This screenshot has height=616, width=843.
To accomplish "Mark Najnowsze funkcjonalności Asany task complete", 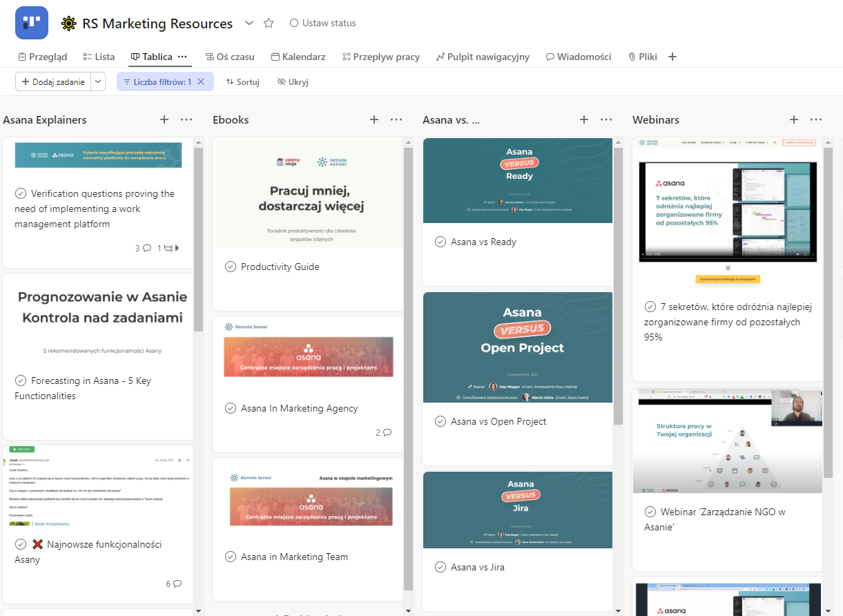I will click(21, 544).
